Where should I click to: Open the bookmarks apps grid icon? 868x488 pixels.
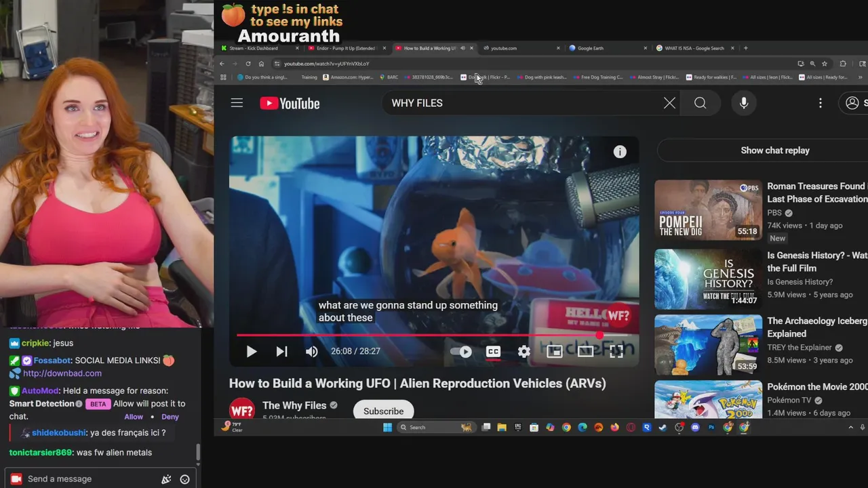[x=223, y=77]
